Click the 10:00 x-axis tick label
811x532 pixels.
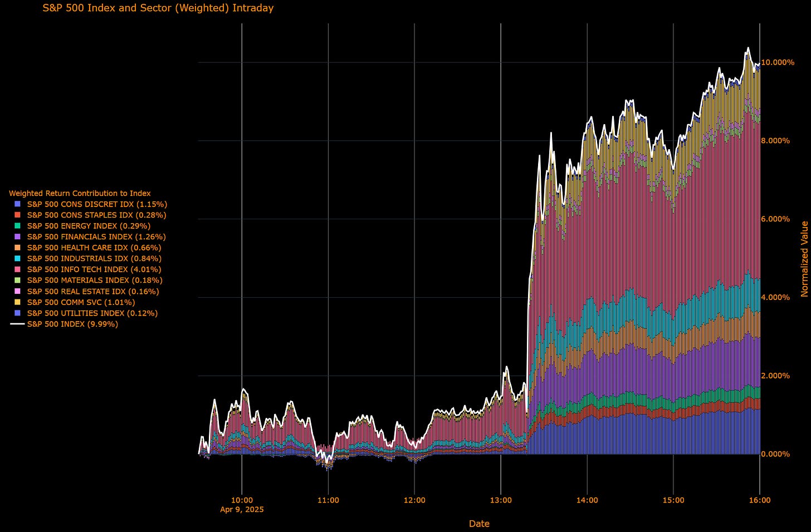coord(242,500)
